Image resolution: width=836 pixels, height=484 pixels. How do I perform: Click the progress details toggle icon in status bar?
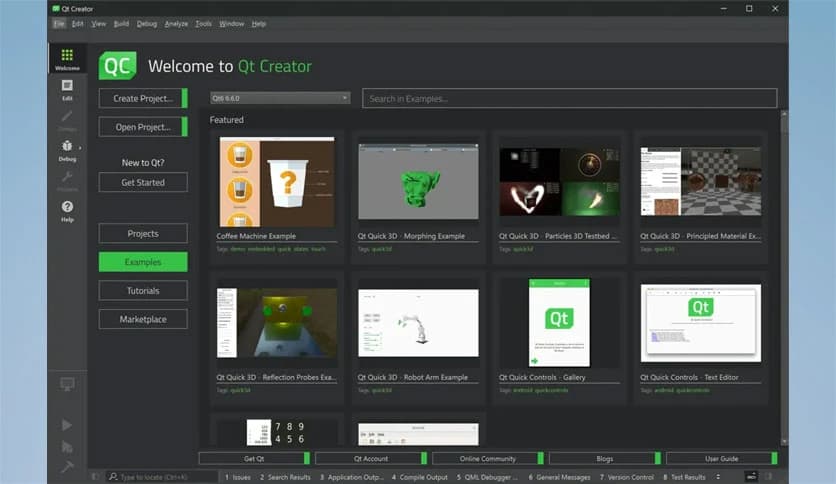(751, 477)
